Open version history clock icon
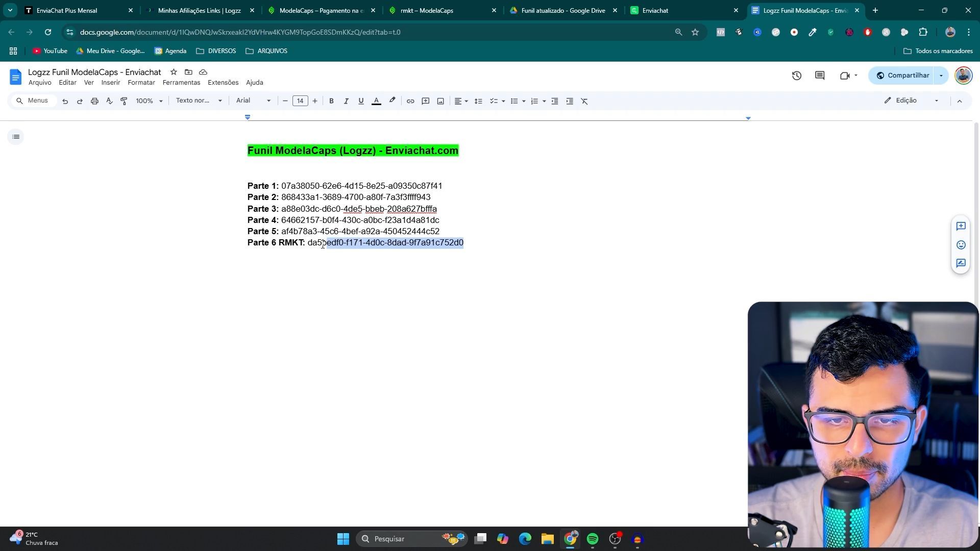980x551 pixels. coord(797,76)
